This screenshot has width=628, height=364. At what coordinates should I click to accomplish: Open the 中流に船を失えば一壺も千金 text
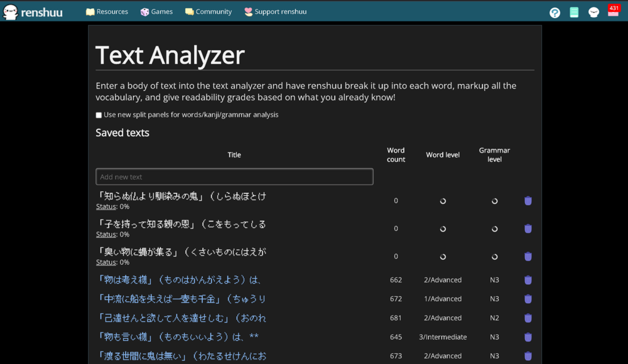tap(181, 299)
